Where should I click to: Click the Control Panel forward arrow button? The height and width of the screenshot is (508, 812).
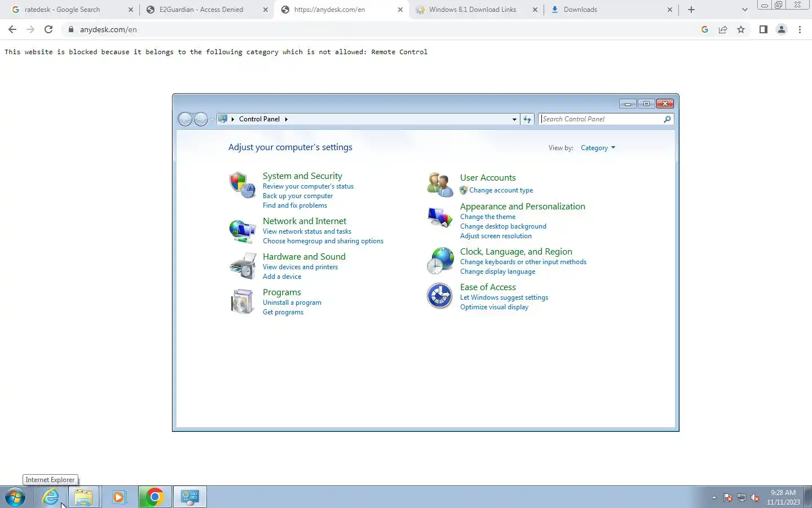point(201,119)
